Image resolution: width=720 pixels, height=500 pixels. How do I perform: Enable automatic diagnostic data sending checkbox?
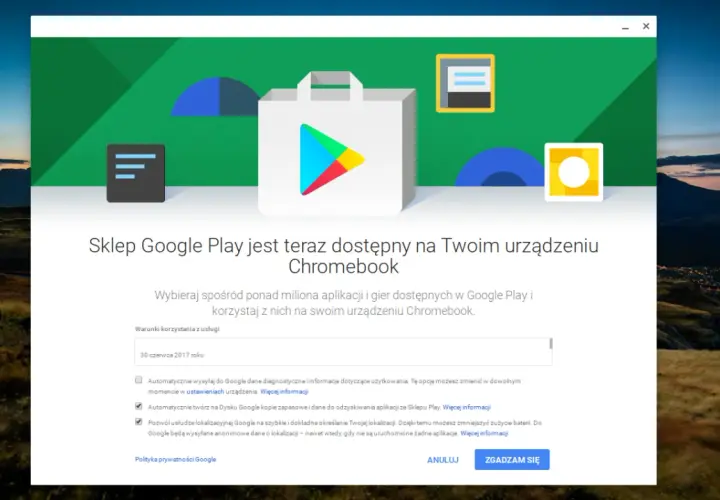tap(139, 380)
